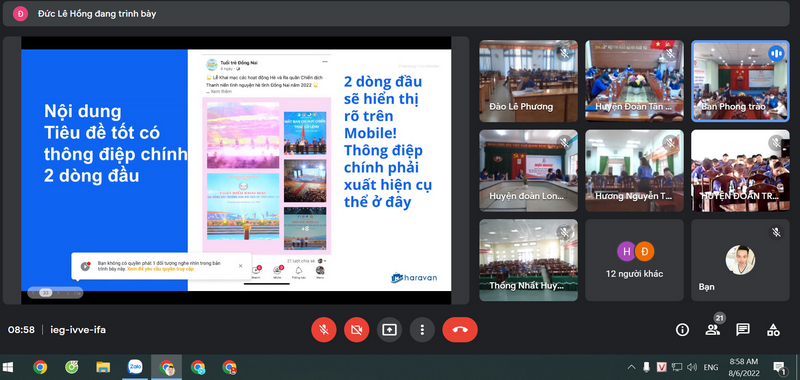The width and height of the screenshot is (800, 380).
Task: Open the meeting details info icon
Action: 682,330
